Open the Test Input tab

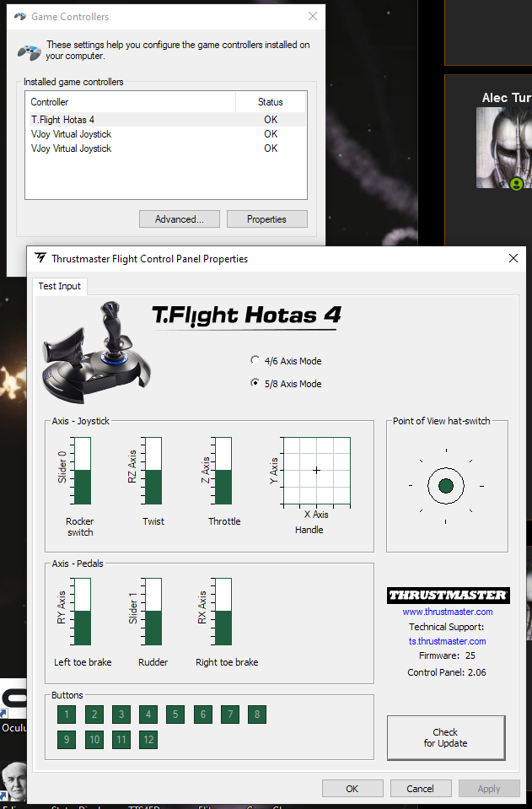click(59, 286)
